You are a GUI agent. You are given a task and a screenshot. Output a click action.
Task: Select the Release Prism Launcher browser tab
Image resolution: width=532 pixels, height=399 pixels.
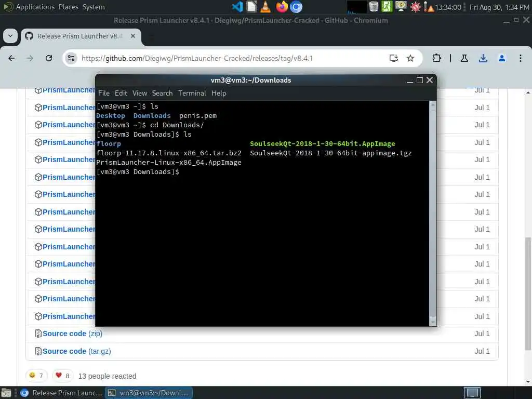pyautogui.click(x=81, y=36)
